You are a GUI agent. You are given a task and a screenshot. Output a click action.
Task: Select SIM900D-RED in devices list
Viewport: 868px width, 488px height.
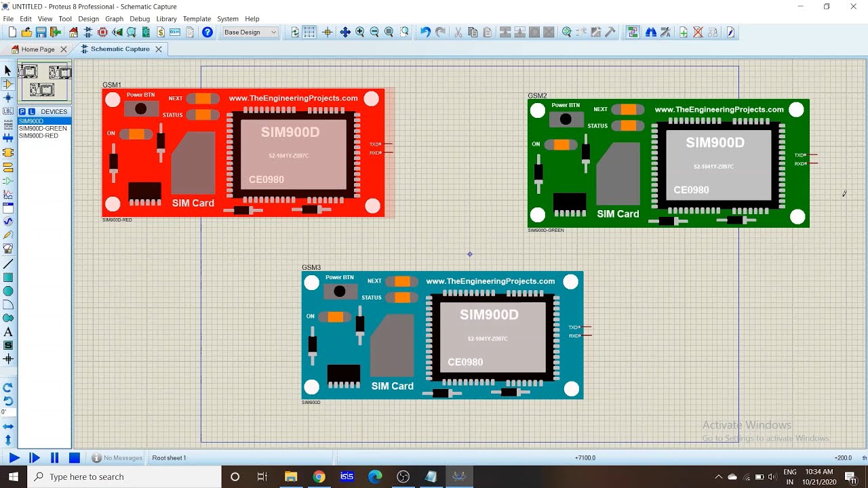39,136
